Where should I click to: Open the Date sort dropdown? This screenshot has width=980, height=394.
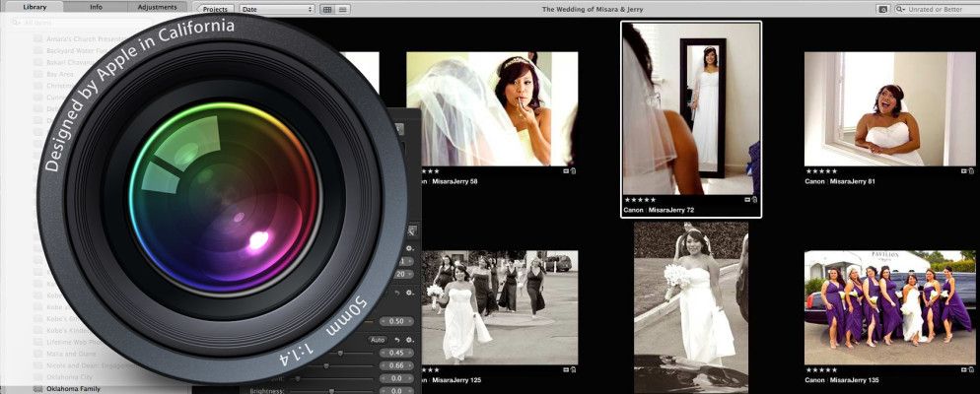point(277,10)
